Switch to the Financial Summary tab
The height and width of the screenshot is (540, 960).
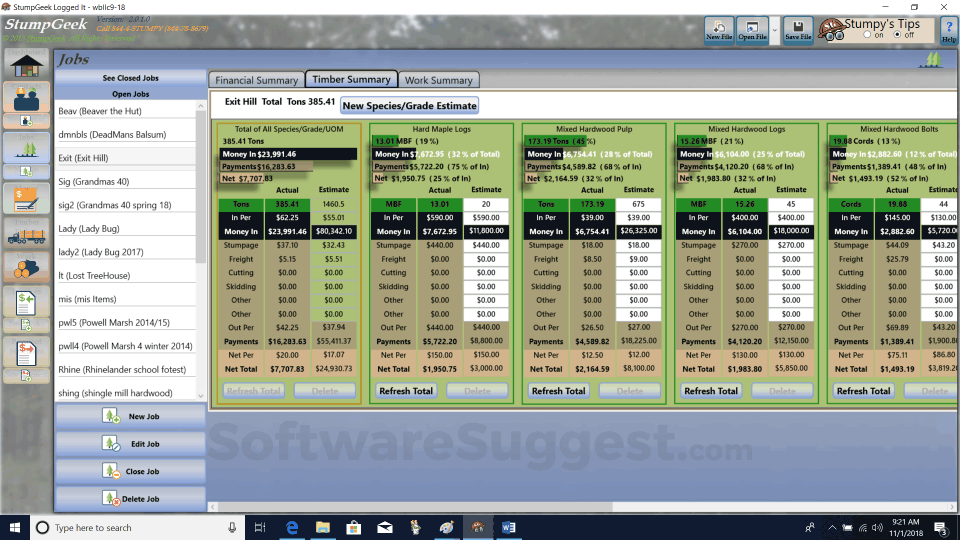tap(256, 80)
